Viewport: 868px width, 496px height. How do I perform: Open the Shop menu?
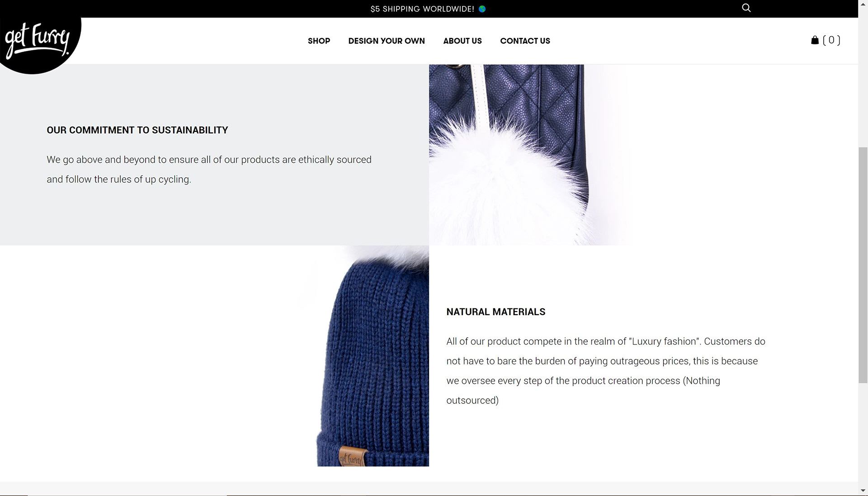[319, 41]
